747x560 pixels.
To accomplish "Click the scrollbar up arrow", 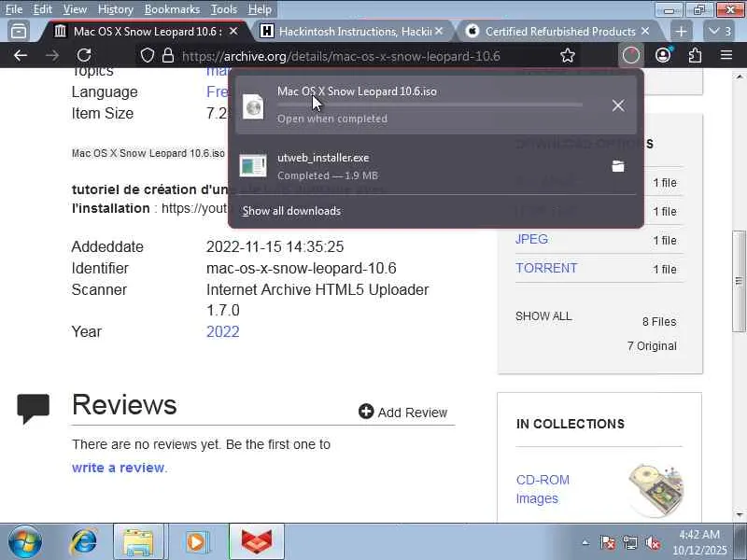I will pos(740,77).
